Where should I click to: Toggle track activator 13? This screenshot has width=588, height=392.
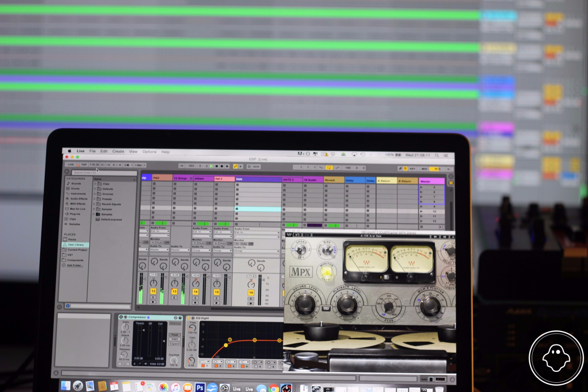point(174,291)
